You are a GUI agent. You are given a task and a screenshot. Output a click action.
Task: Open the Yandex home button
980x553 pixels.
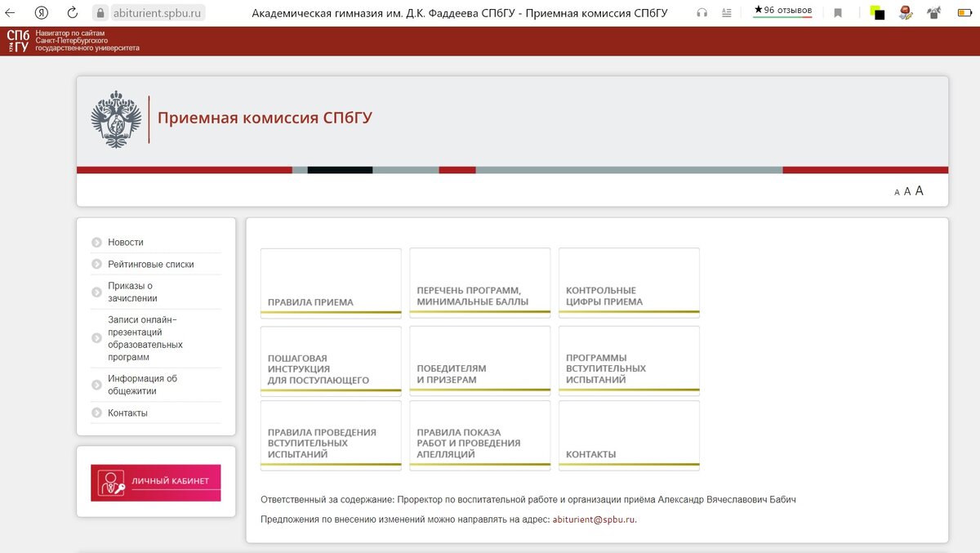(x=41, y=12)
